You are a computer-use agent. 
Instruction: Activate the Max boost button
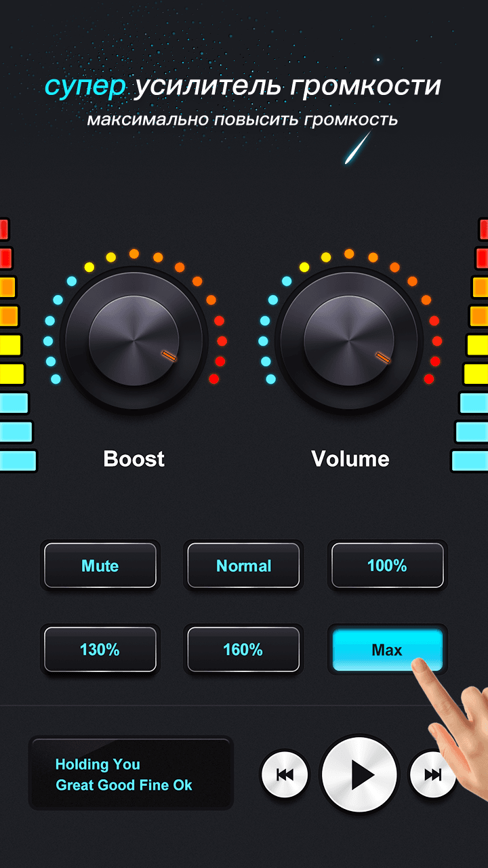387,650
